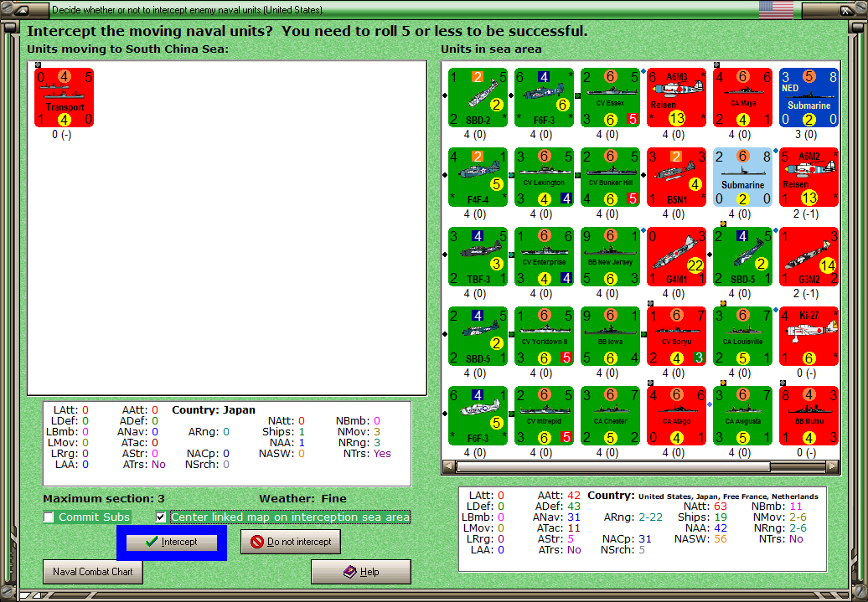This screenshot has height=602, width=868.
Task: Select the A6M3 Reisen fighter counter
Action: tap(676, 97)
